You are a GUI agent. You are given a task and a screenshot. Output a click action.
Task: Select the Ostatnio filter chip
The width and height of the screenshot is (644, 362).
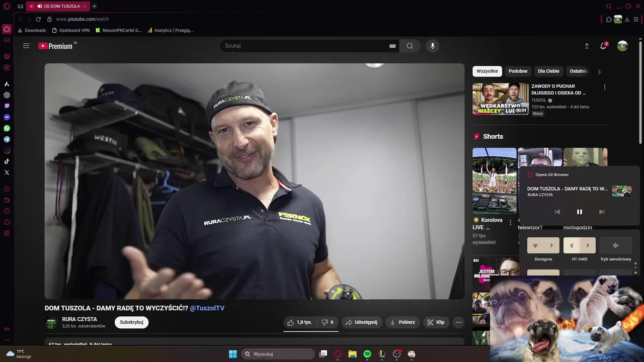(x=579, y=71)
